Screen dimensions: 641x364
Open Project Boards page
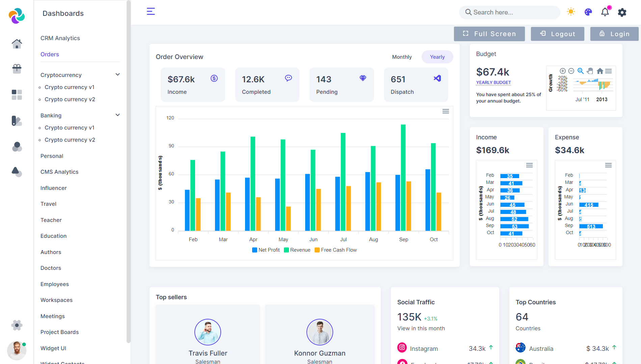[59, 332]
